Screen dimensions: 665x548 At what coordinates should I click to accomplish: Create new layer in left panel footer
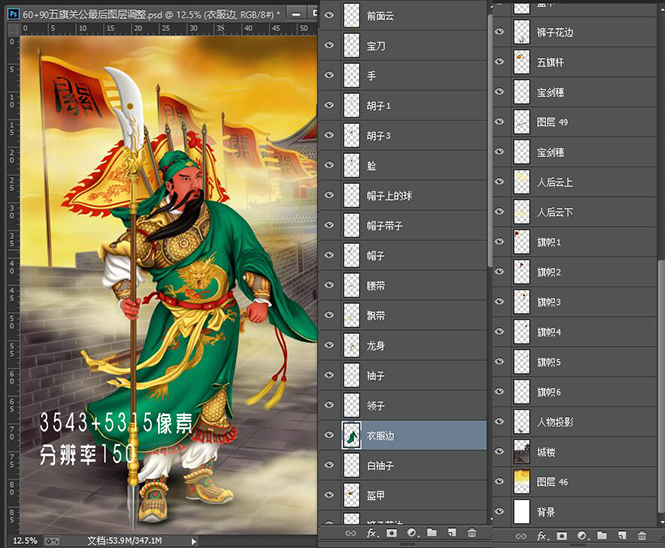[x=452, y=532]
